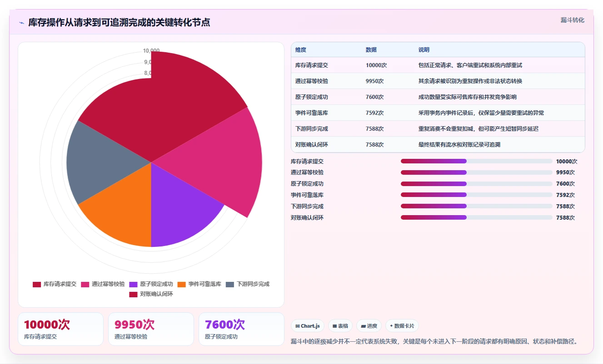Select table cell 原子锁定成功

tap(312, 97)
